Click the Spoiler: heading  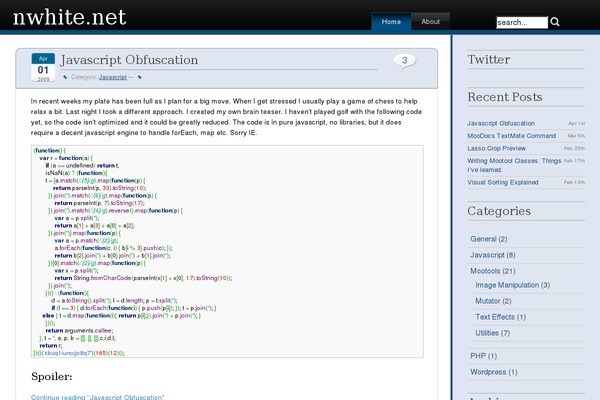pyautogui.click(x=52, y=376)
